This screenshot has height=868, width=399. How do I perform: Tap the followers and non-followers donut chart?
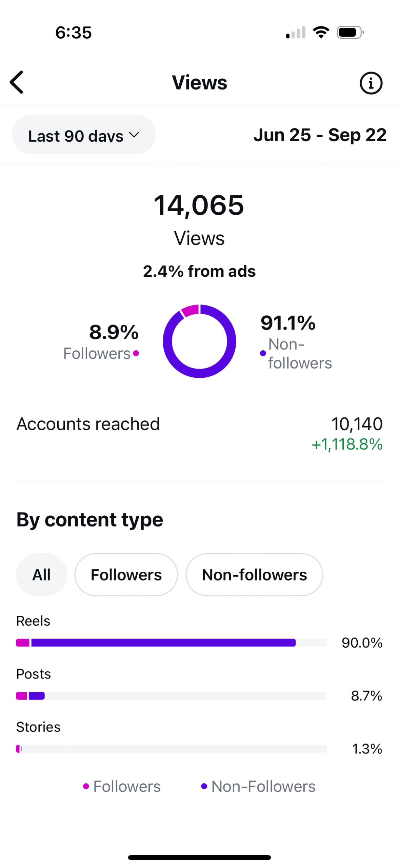(199, 341)
